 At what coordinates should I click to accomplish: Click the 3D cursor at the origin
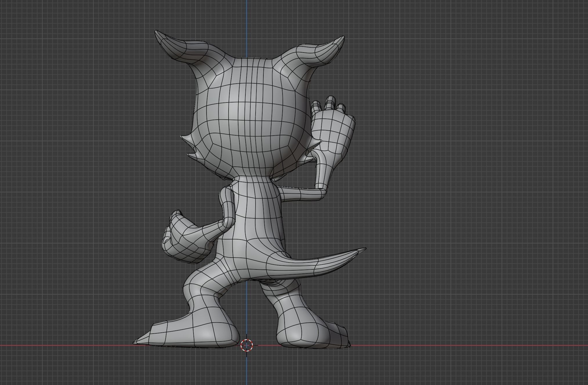247,345
